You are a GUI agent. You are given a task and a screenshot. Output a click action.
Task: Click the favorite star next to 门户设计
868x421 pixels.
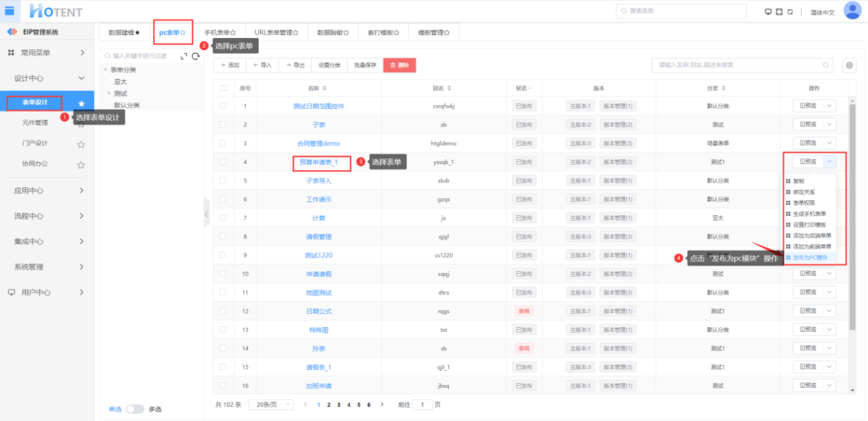pos(81,143)
